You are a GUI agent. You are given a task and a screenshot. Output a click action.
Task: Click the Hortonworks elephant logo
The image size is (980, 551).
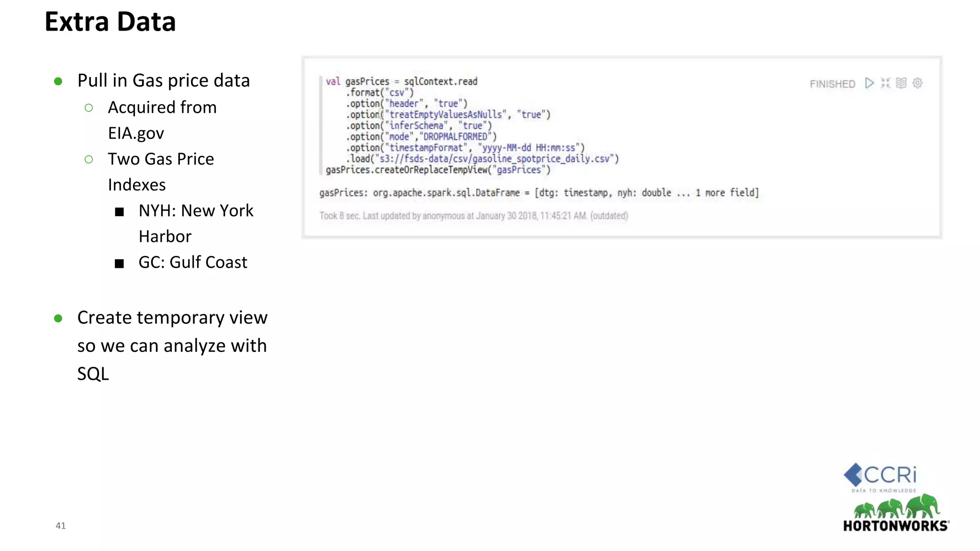896,513
